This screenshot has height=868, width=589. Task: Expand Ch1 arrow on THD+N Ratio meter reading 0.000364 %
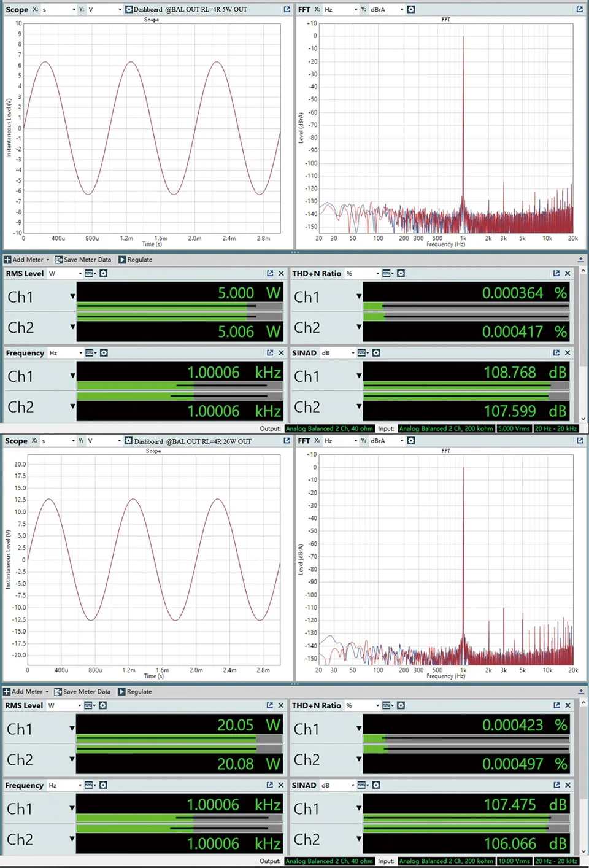tap(359, 296)
